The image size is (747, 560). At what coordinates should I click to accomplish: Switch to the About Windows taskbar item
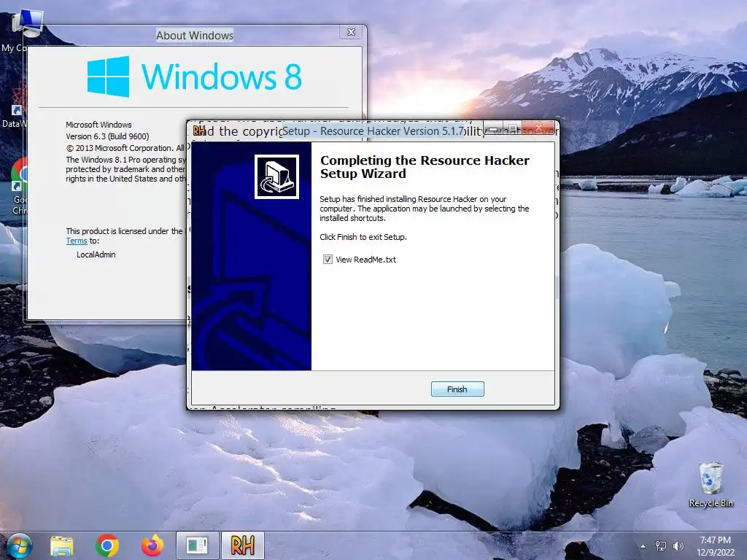point(197,545)
